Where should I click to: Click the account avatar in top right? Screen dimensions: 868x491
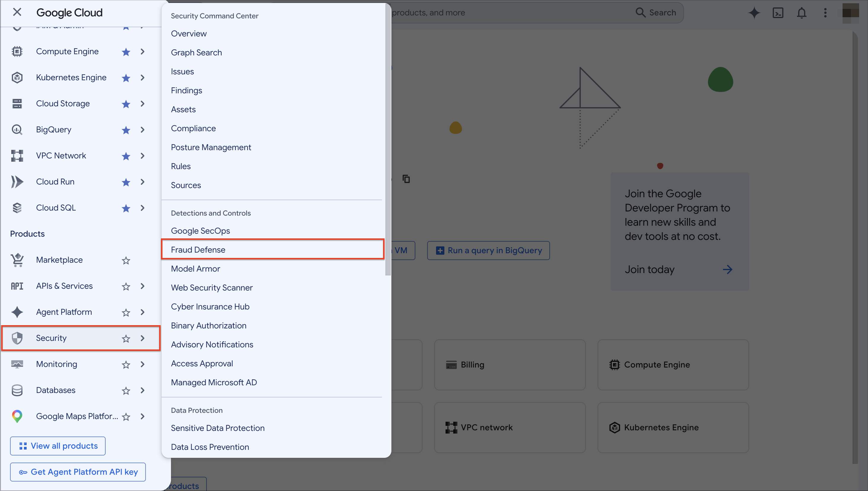tap(851, 13)
